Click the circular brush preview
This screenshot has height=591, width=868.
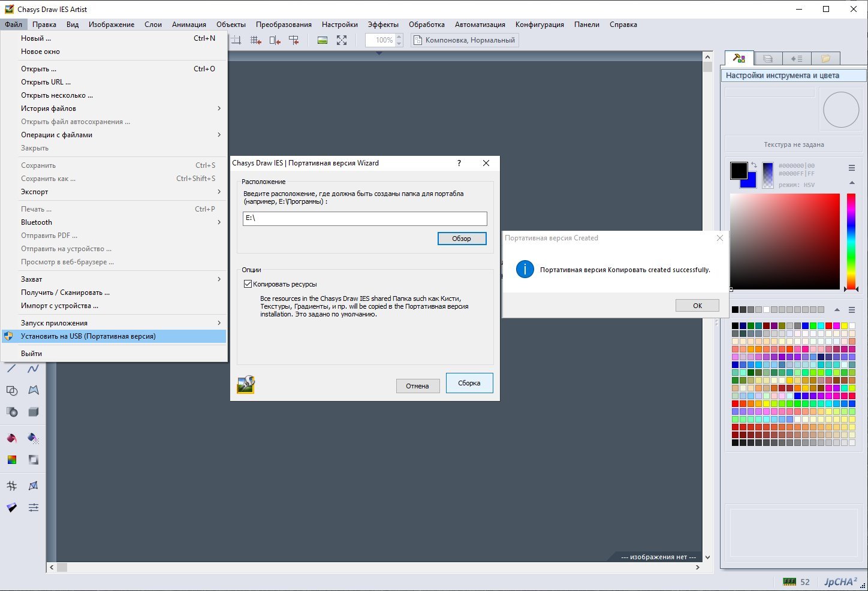pos(841,110)
